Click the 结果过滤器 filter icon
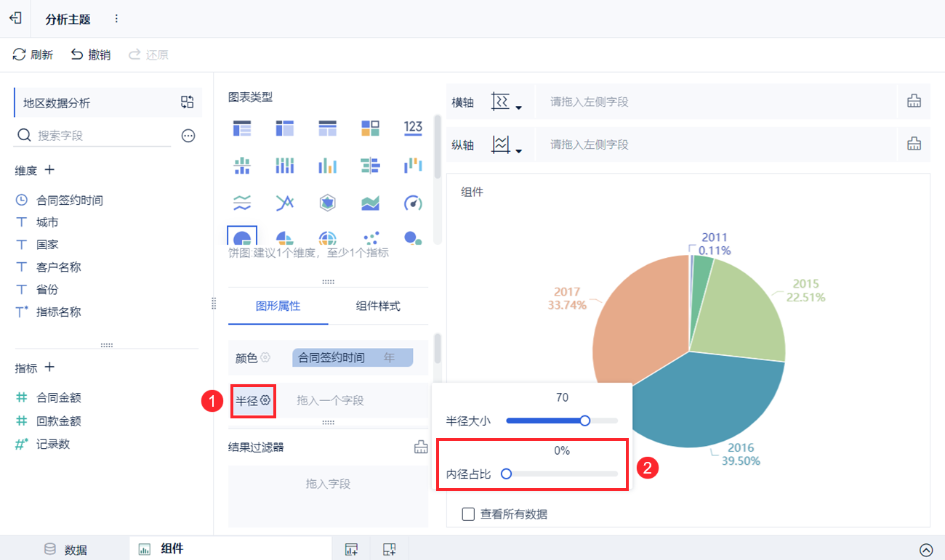The width and height of the screenshot is (945, 560). pos(420,447)
